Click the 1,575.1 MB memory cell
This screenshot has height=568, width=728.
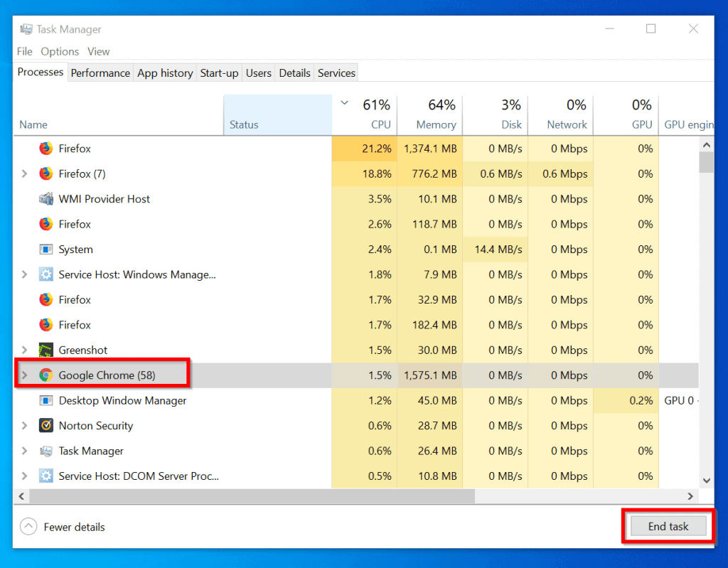430,375
